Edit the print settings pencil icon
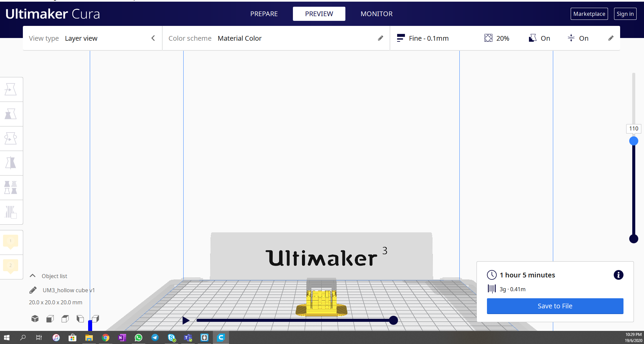Screen dimensions: 644x344 point(611,38)
